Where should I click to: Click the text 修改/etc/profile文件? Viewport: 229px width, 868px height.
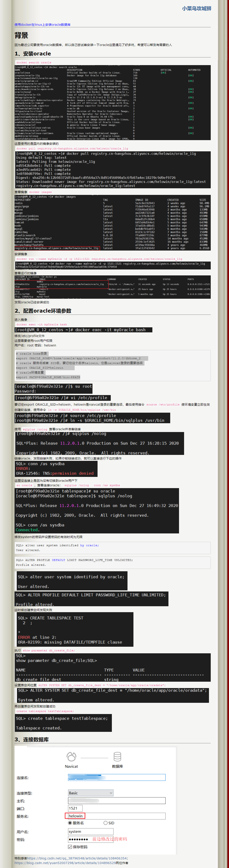(x=29, y=336)
